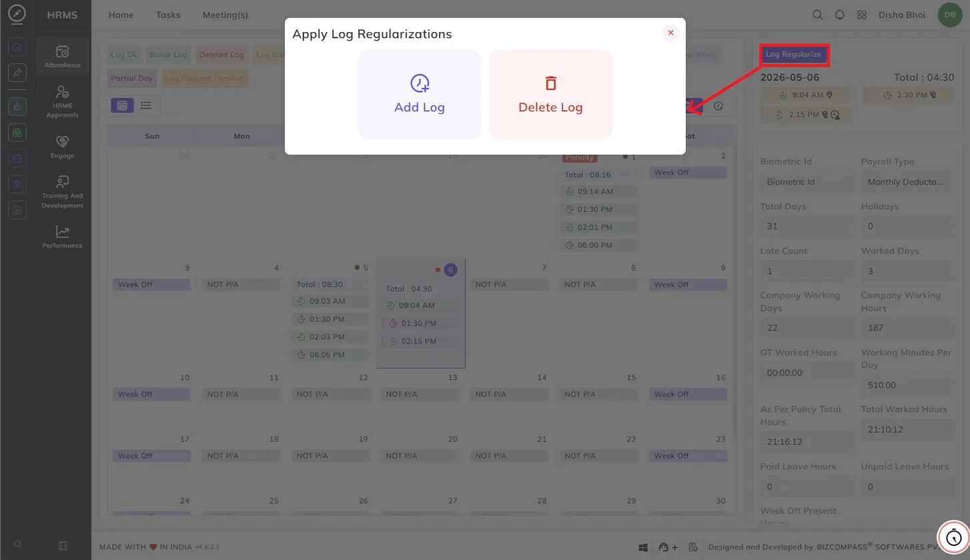Click the Partial Day legend tag
This screenshot has width=970, height=560.
(x=132, y=78)
